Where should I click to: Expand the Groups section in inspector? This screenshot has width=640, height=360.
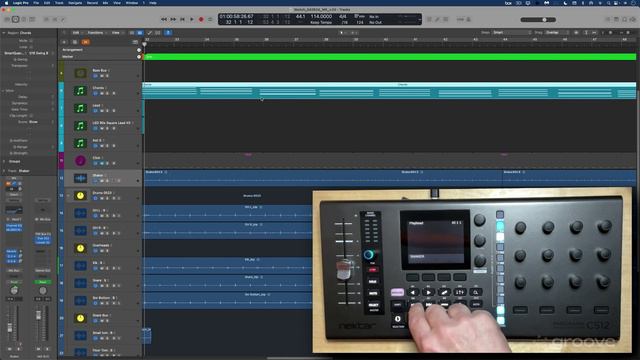(4, 161)
